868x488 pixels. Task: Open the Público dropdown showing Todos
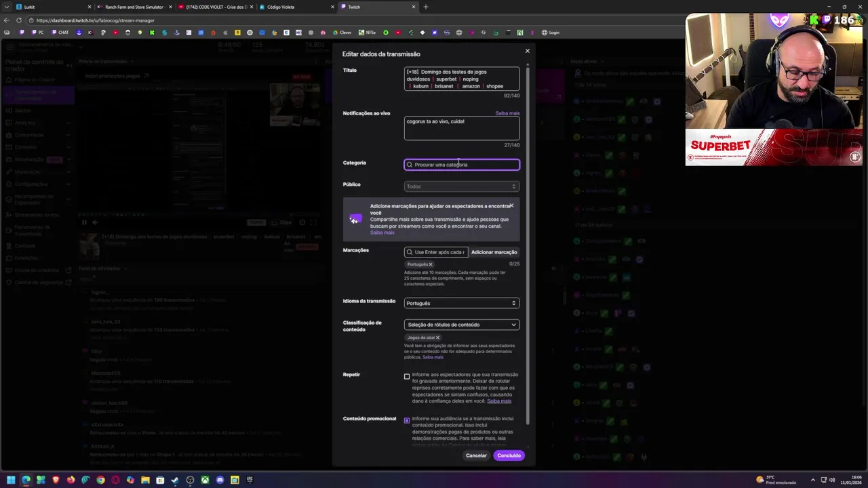[x=462, y=186]
